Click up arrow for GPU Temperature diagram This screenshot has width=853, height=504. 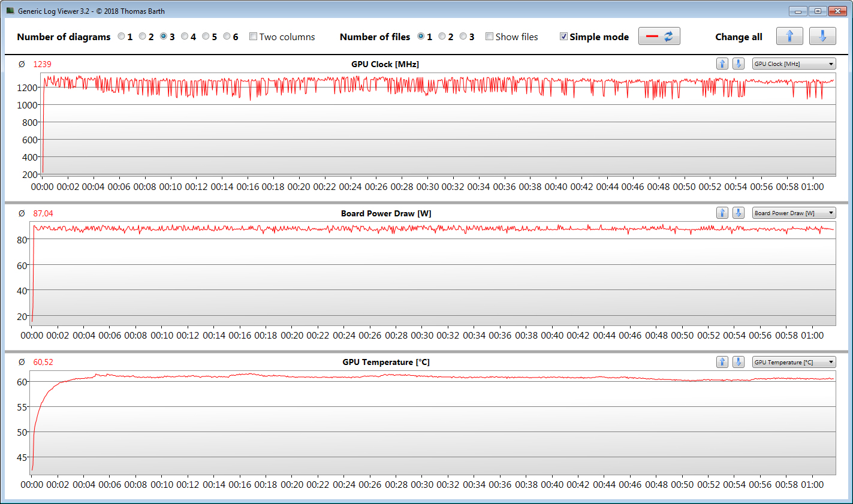[x=722, y=362]
